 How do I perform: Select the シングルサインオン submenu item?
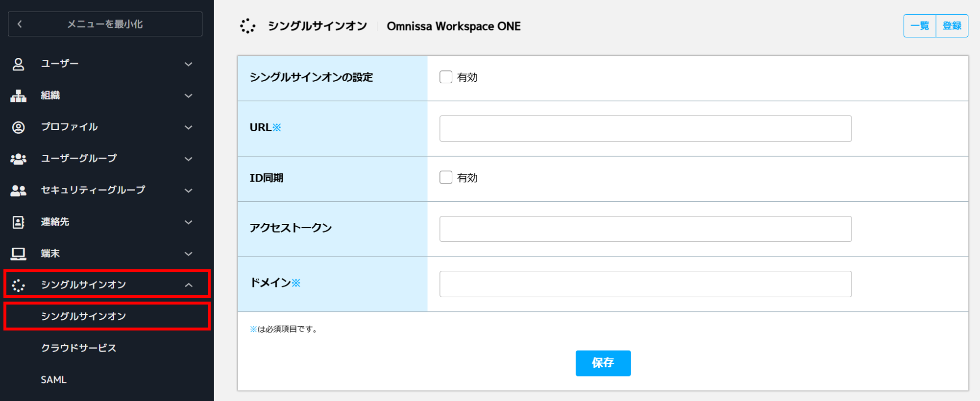click(x=107, y=316)
